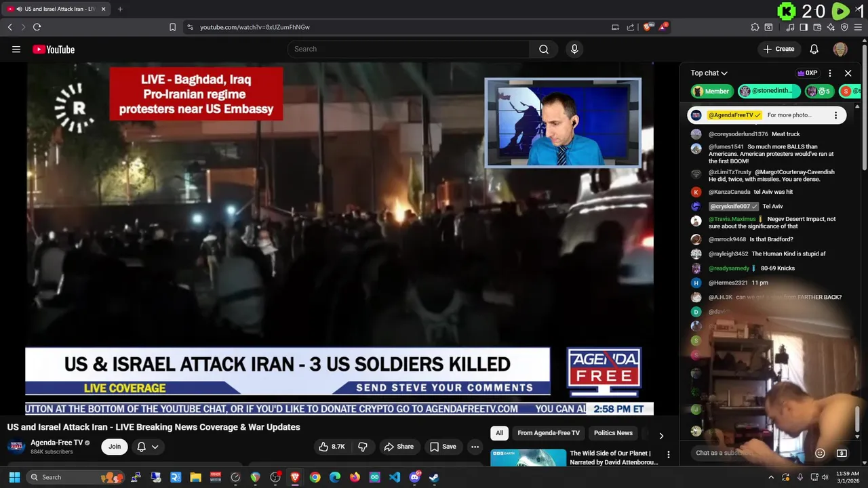Click the Brave Shields lion icon
Screen dimensions: 868x488
648,27
